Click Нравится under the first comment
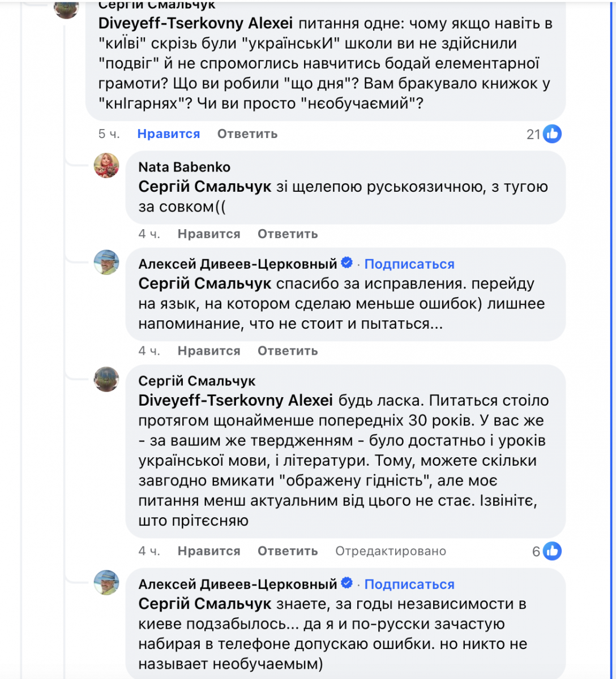Viewport: 616px width, 679px height. pos(168,134)
